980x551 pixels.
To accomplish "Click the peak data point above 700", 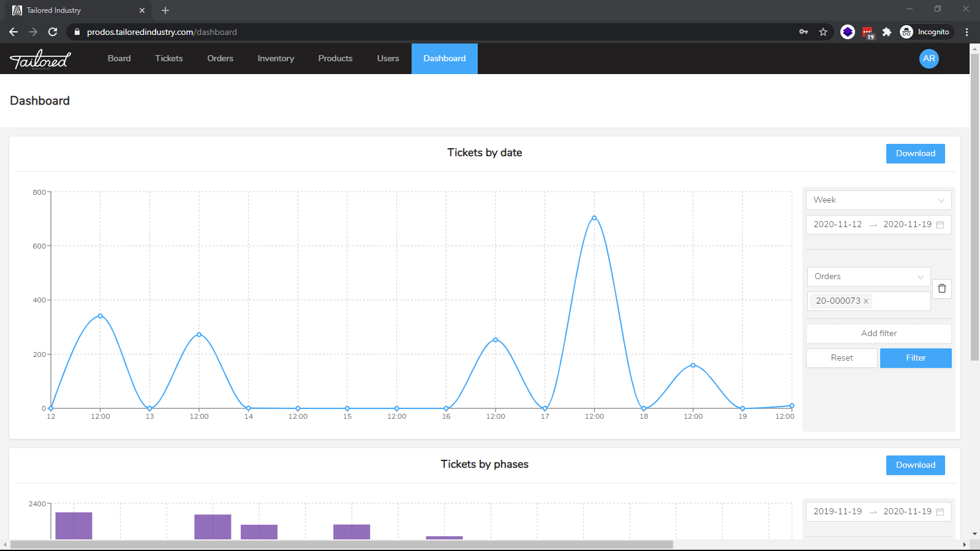I will 594,218.
